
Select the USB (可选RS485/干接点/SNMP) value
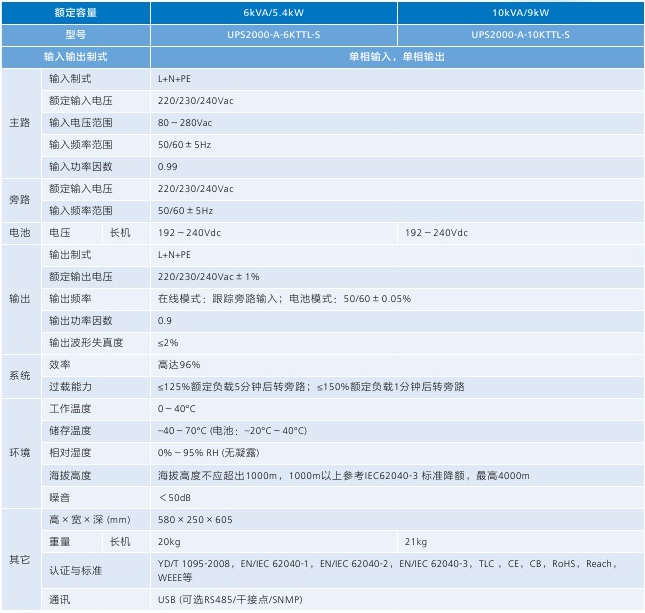pyautogui.click(x=230, y=600)
